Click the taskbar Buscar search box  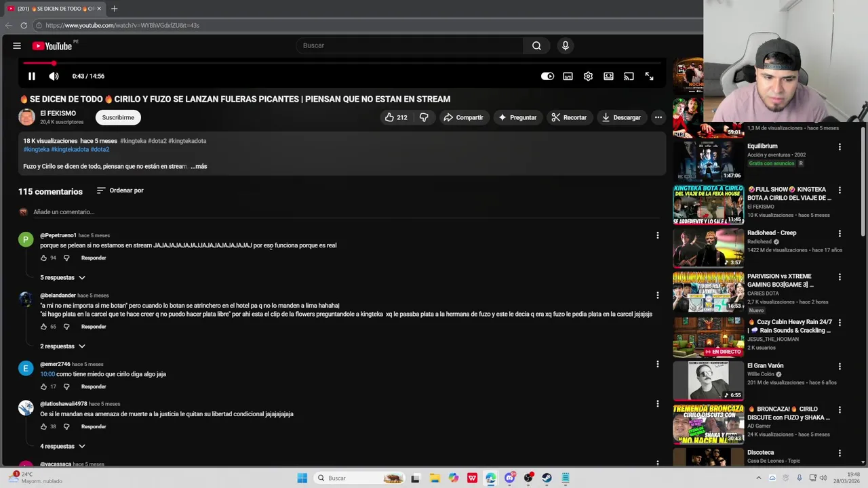pyautogui.click(x=359, y=478)
